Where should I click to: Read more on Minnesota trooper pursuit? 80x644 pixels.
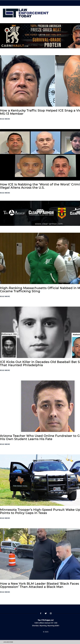[5, 518]
